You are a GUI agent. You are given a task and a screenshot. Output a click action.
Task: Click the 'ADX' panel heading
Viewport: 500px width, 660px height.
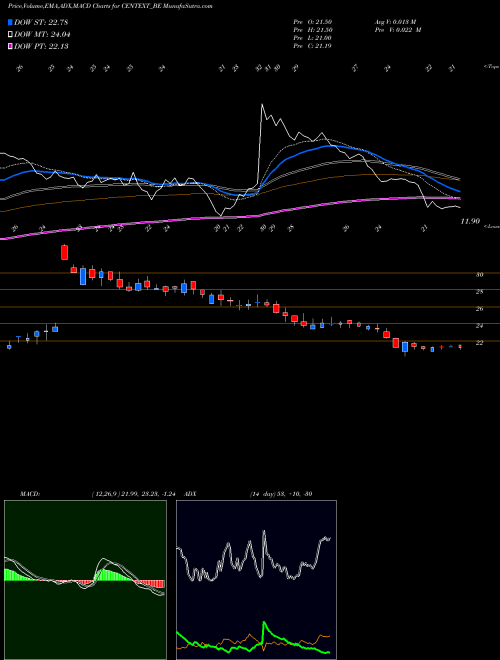click(x=190, y=494)
